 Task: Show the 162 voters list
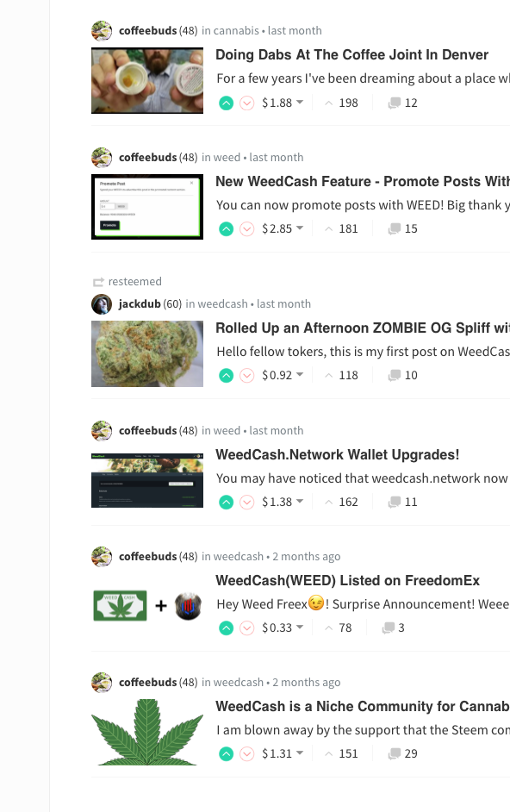tap(342, 503)
